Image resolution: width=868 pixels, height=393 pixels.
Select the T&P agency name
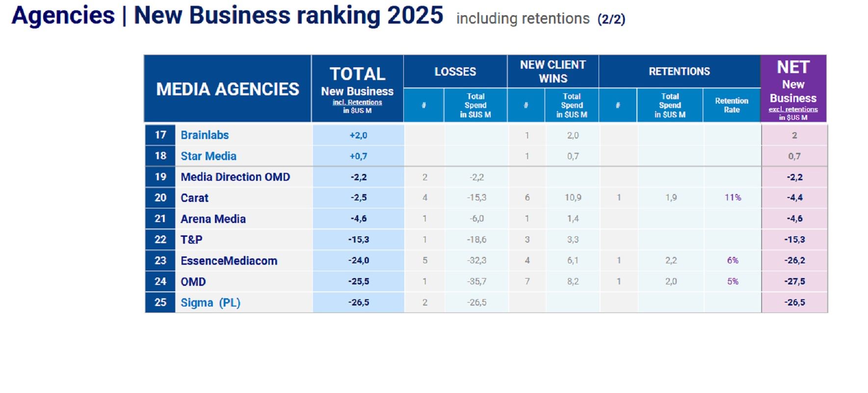191,240
